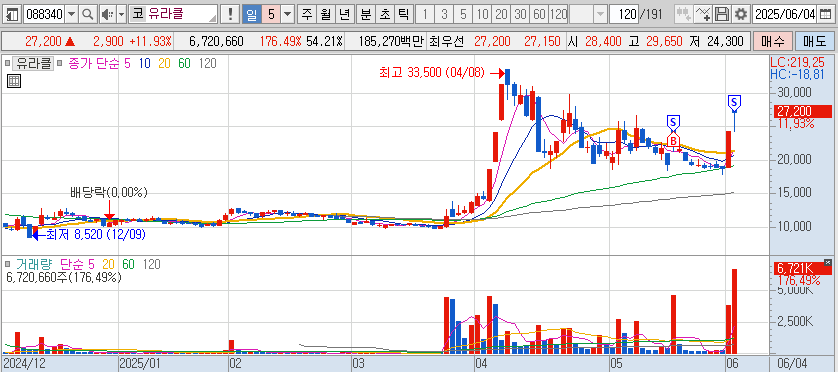Click the 최고 33,500 (04/08) high label

432,73
